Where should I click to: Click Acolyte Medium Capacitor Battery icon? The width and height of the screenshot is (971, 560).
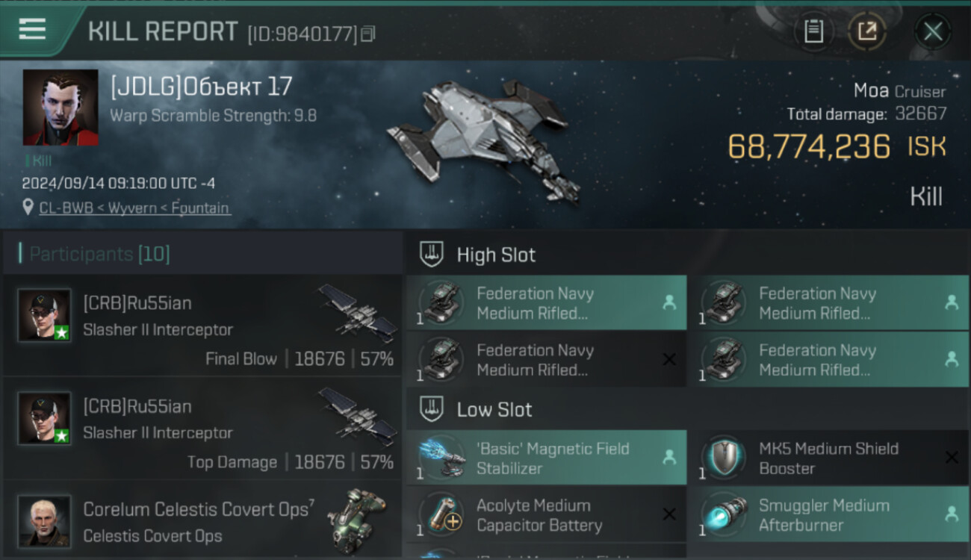(x=442, y=514)
